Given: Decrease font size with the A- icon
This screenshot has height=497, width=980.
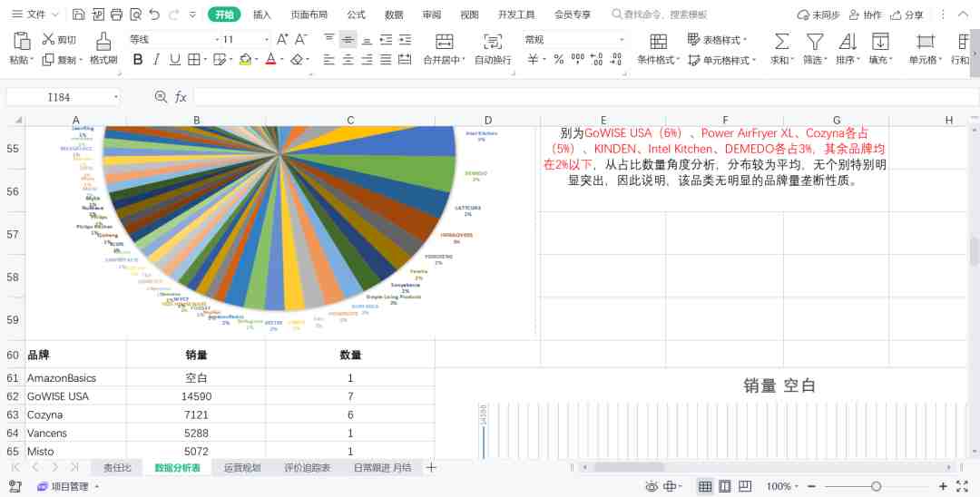Looking at the screenshot, I should click(x=301, y=39).
